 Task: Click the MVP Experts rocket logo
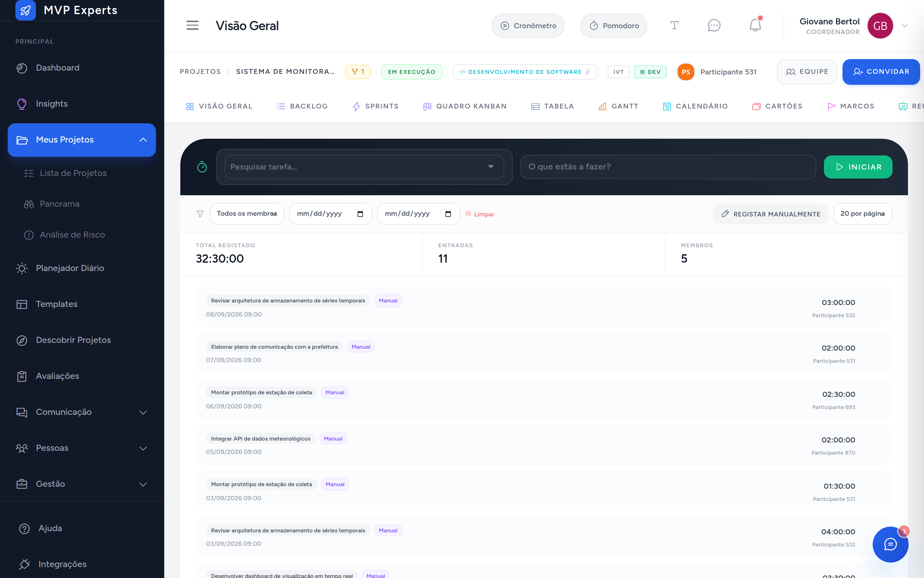click(x=25, y=10)
